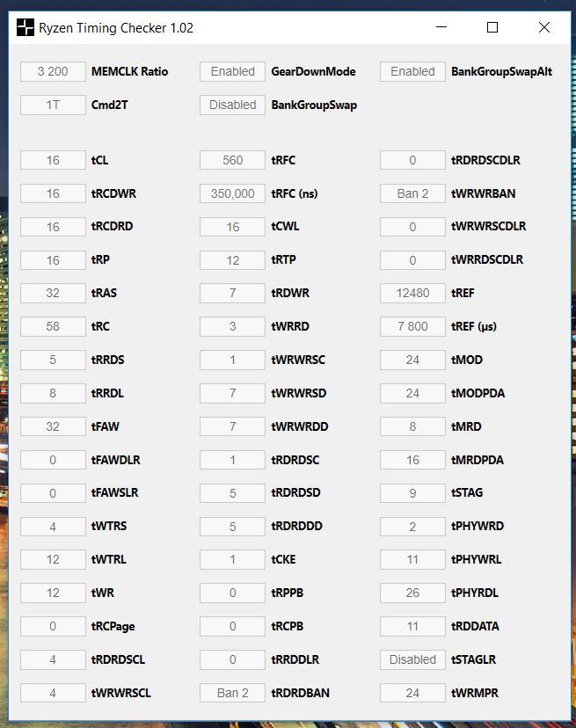The width and height of the screenshot is (576, 728).
Task: Click the BankGroupSwapAlt Enabled field
Action: pos(412,71)
